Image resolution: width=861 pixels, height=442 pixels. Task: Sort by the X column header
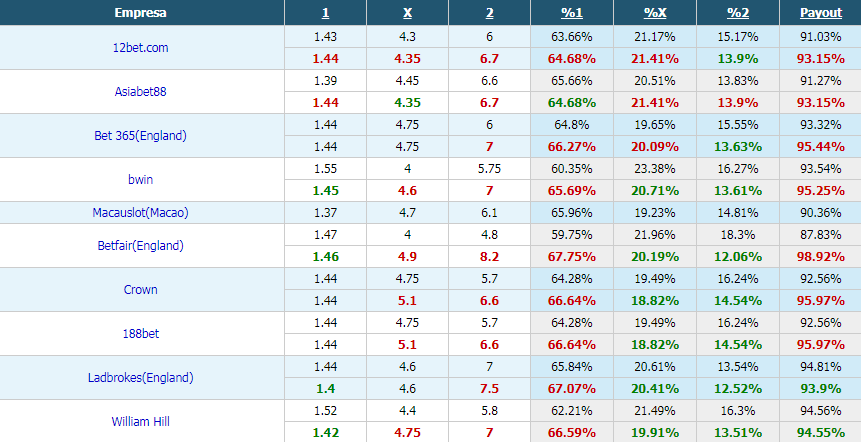point(407,13)
